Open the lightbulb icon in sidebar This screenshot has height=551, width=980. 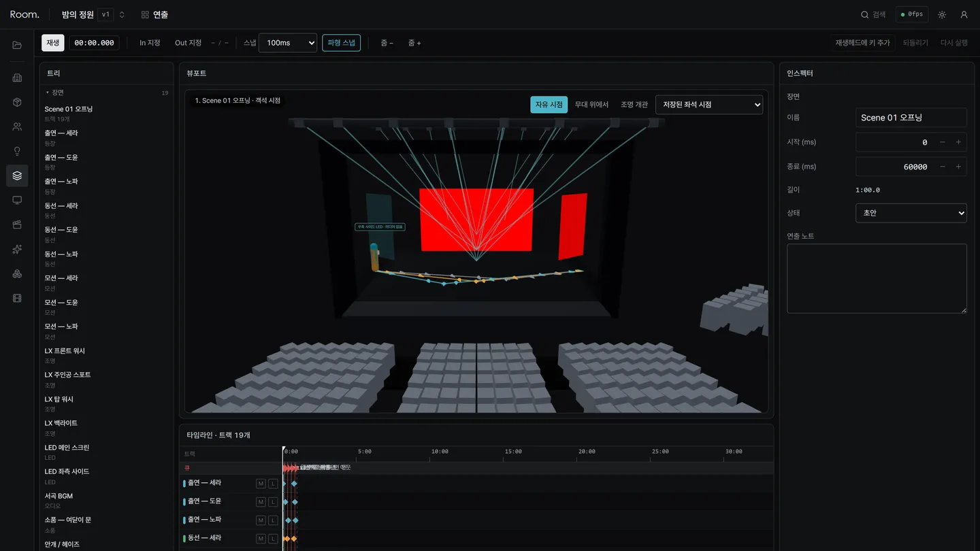[17, 151]
